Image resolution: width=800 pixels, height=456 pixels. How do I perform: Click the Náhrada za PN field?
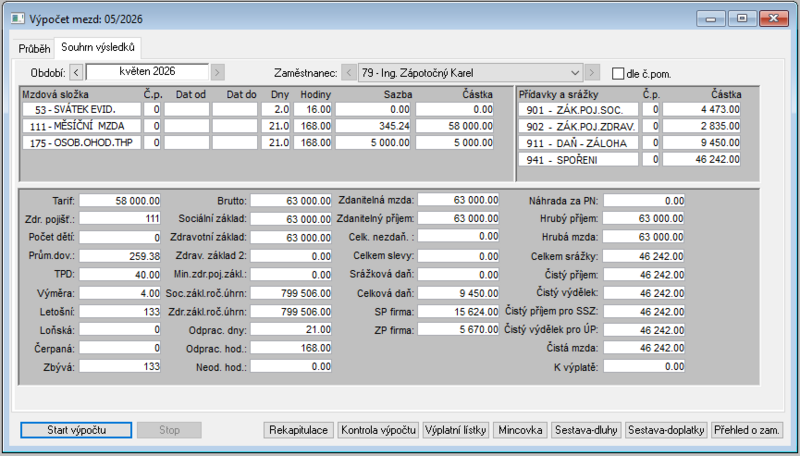click(644, 201)
